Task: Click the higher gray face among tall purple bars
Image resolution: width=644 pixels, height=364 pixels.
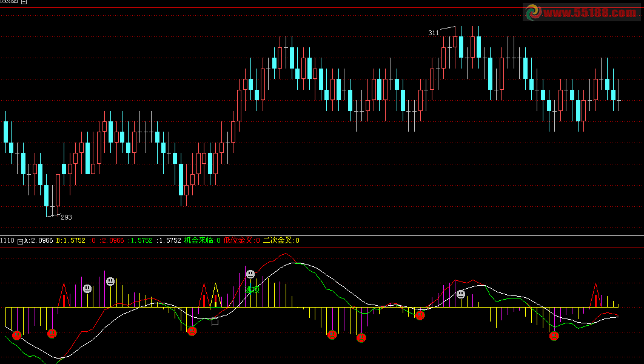Action: [x=110, y=281]
